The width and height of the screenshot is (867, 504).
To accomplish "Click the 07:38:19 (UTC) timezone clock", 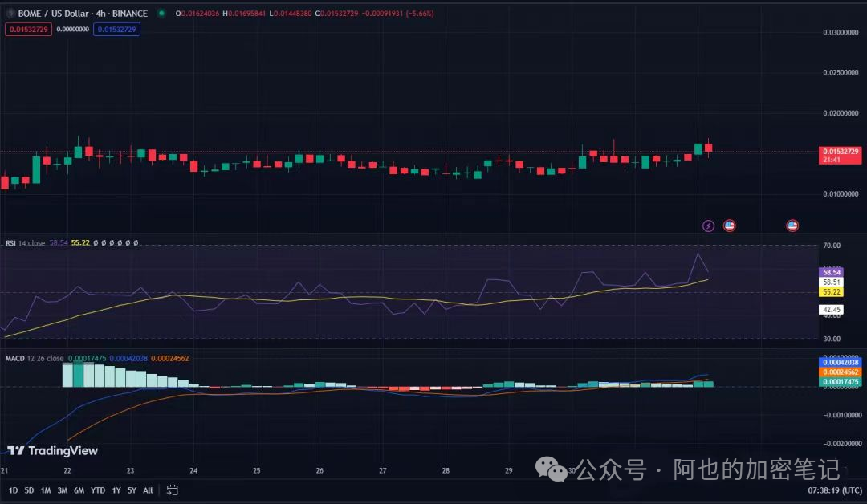I will (834, 490).
